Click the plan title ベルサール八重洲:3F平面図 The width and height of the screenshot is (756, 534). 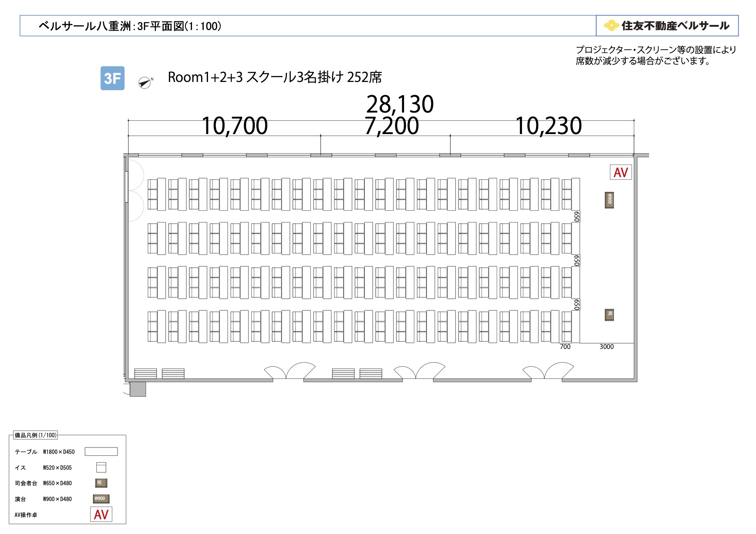click(130, 26)
